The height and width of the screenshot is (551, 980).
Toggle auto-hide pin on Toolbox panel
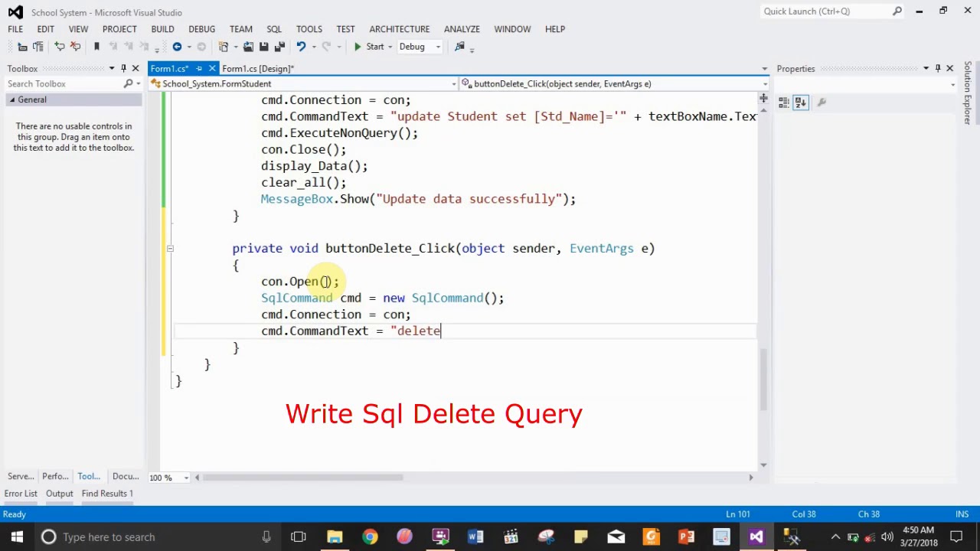coord(123,69)
